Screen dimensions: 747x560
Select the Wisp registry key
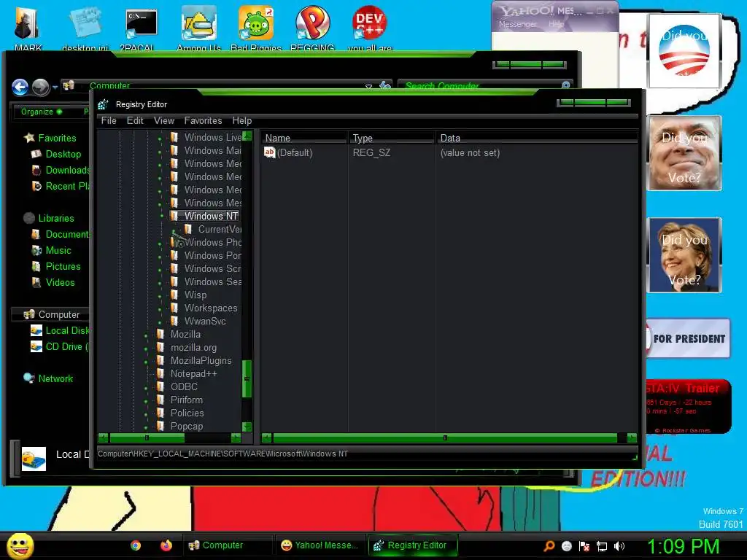196,295
